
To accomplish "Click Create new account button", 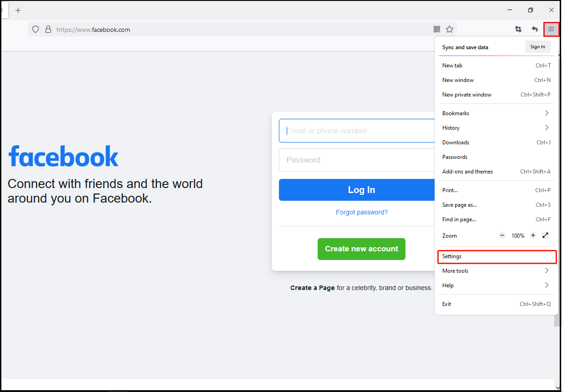I will [361, 249].
